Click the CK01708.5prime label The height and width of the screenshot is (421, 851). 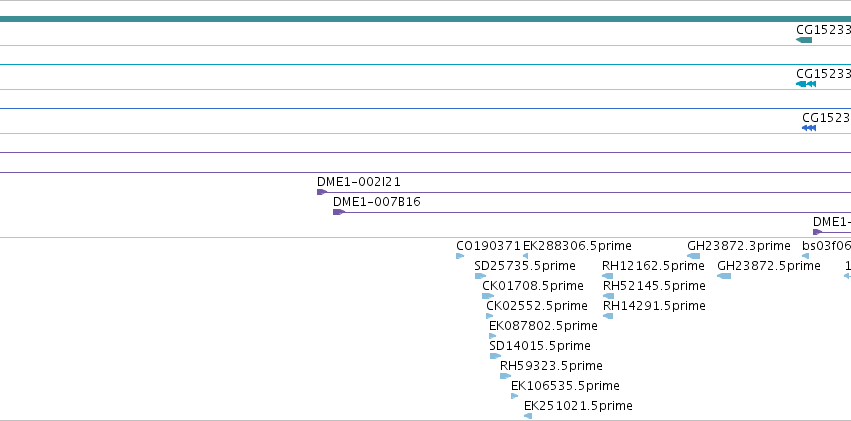(x=533, y=286)
